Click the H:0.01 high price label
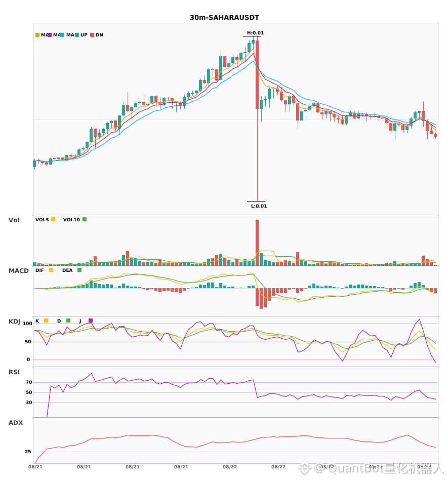 click(256, 33)
